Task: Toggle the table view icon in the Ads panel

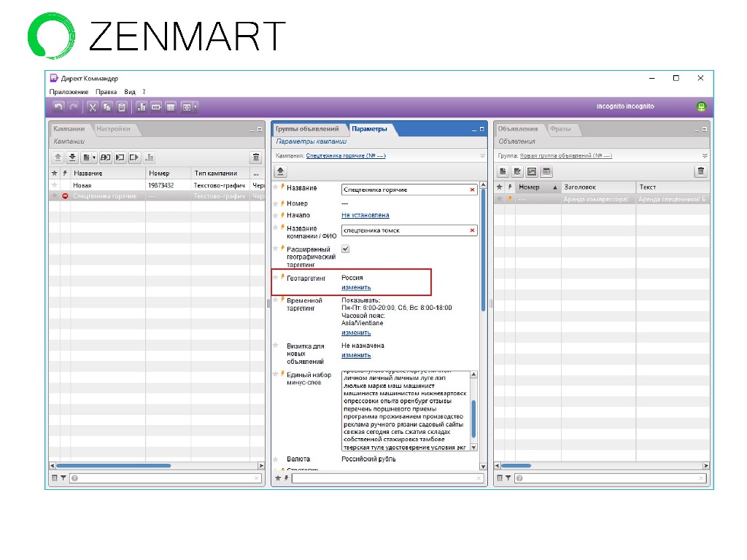Action: [546, 171]
